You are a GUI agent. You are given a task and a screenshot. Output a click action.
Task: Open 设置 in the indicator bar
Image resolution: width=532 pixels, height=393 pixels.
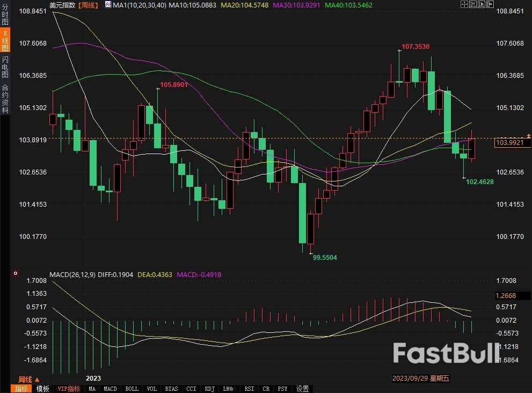point(303,389)
